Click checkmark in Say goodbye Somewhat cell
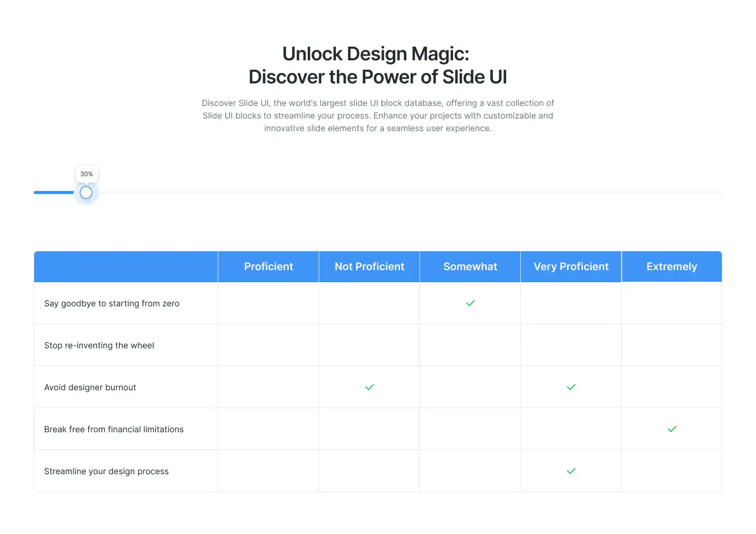Image resolution: width=756 pixels, height=534 pixels. click(470, 303)
